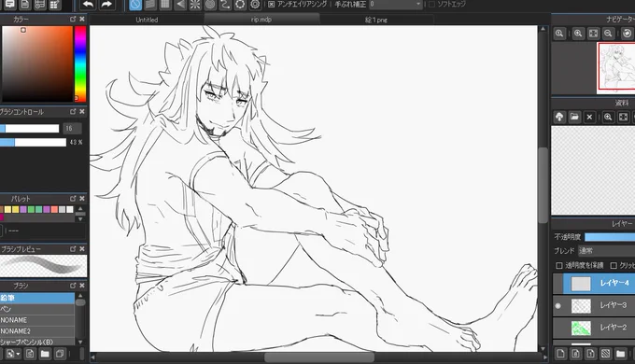Image resolution: width=635 pixels, height=364 pixels.
Task: Click the X clear icon in the 資料 panel
Action: tap(589, 117)
